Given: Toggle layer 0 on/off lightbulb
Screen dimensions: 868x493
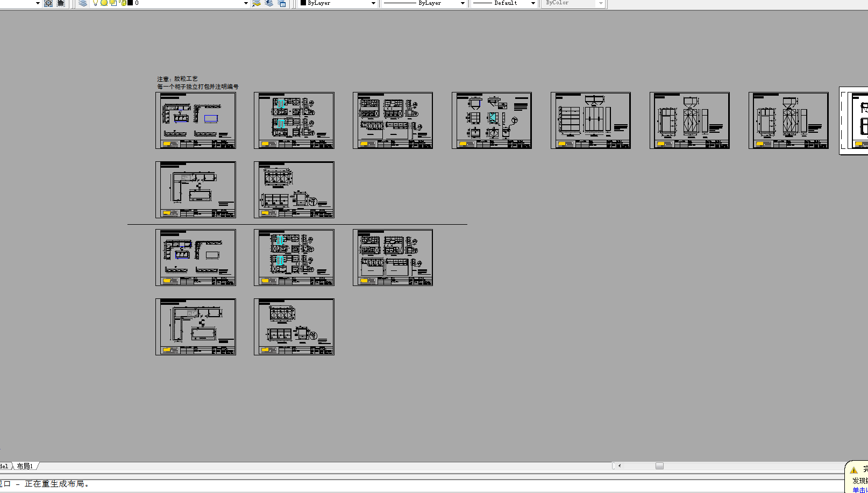Looking at the screenshot, I should click(x=95, y=3).
